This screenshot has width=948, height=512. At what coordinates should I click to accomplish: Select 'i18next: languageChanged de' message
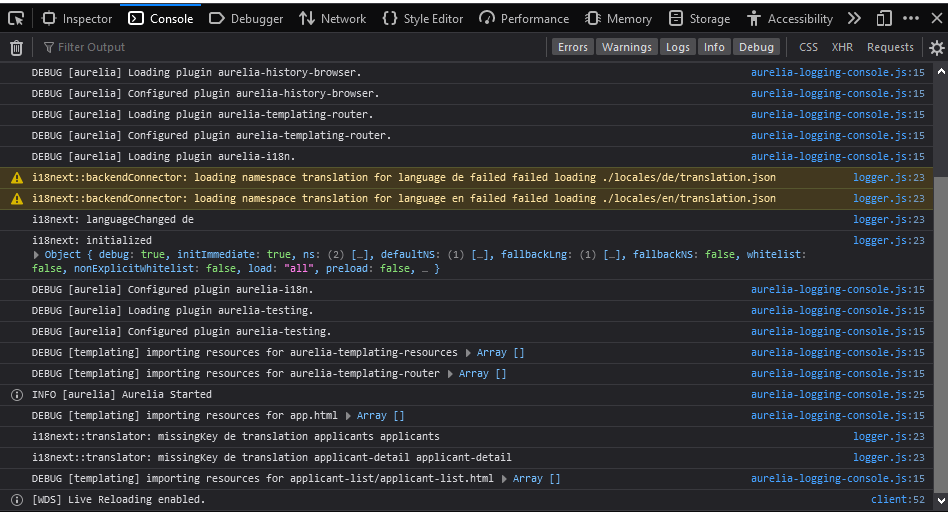point(113,219)
